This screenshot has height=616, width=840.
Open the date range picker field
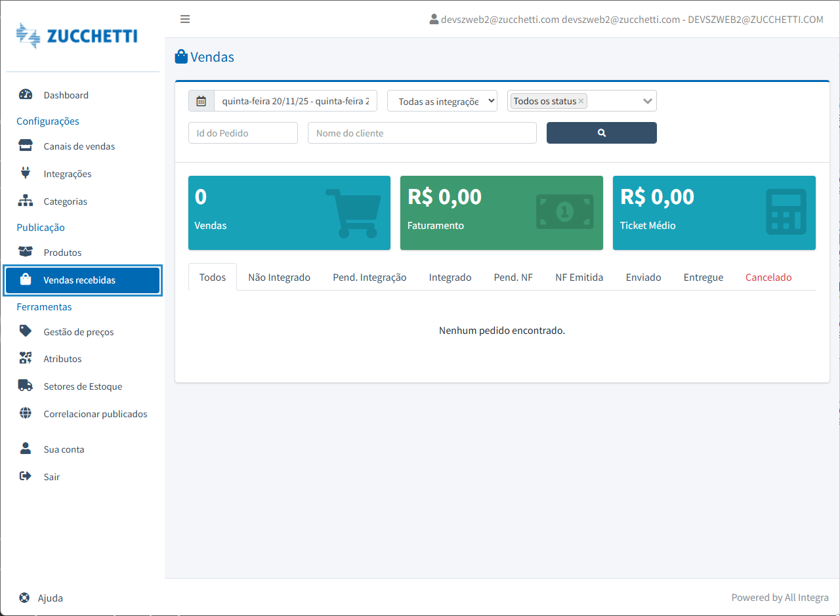pos(295,101)
